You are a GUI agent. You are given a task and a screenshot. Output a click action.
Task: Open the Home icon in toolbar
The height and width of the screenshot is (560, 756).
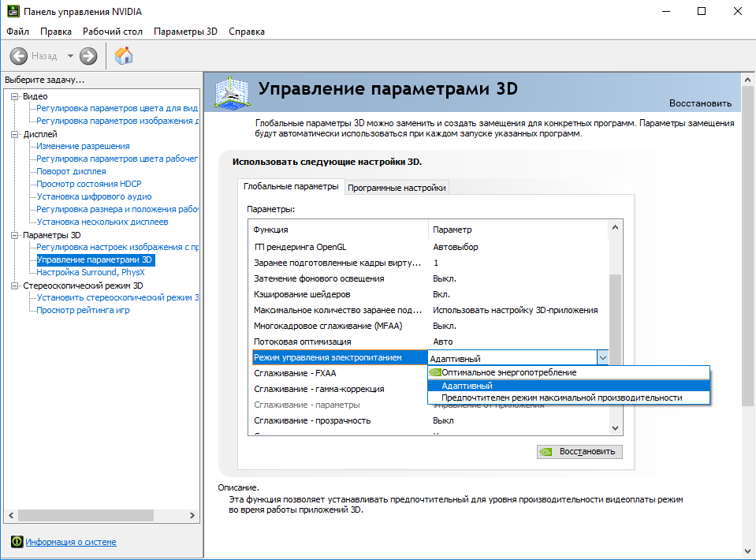pos(124,55)
